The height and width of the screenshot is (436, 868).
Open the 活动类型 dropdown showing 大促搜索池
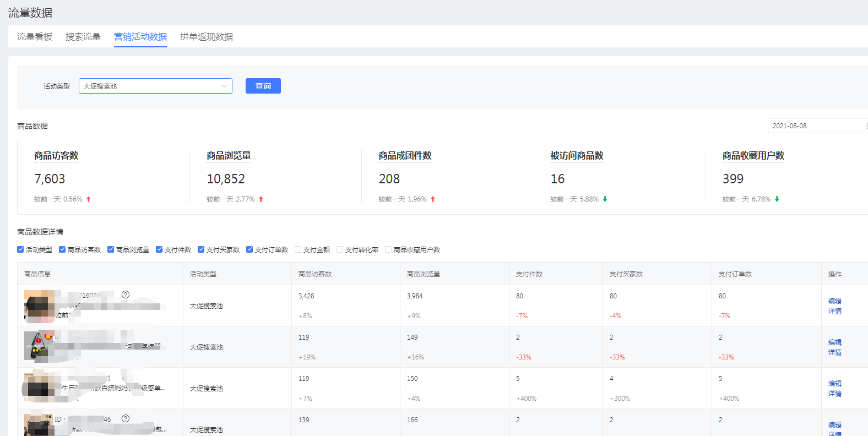tap(155, 86)
